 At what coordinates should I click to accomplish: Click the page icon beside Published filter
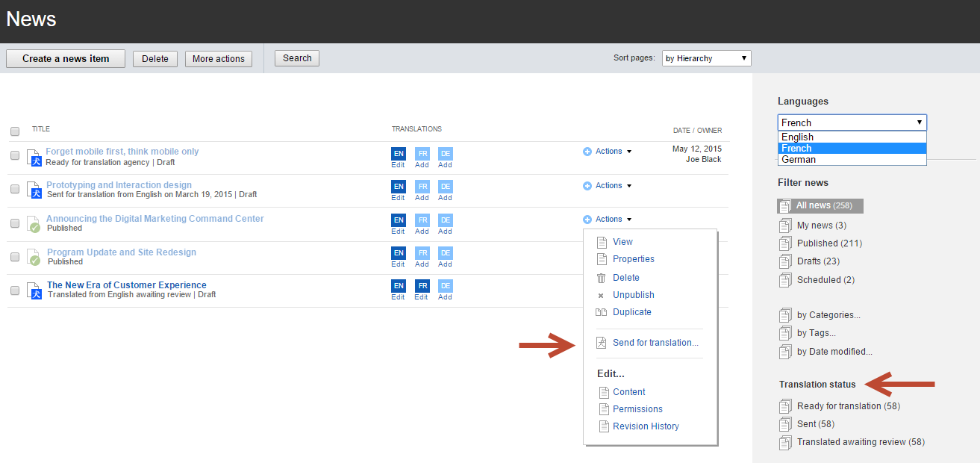(x=785, y=243)
